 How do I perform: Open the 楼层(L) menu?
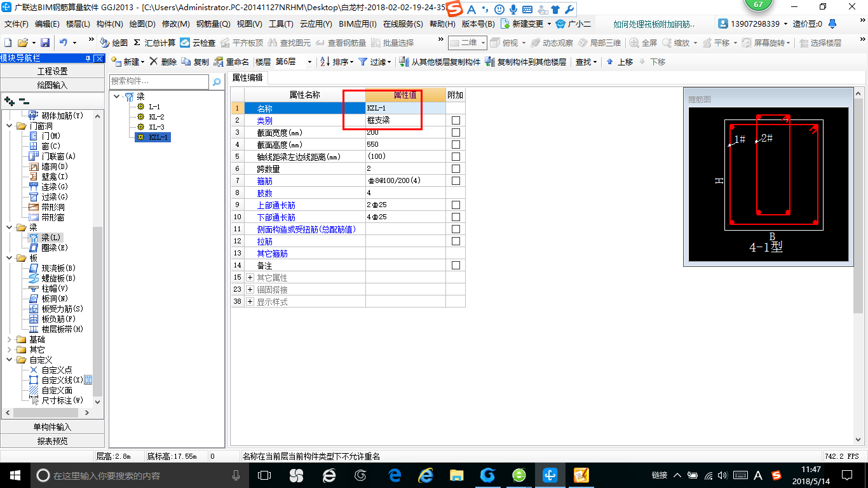point(78,24)
